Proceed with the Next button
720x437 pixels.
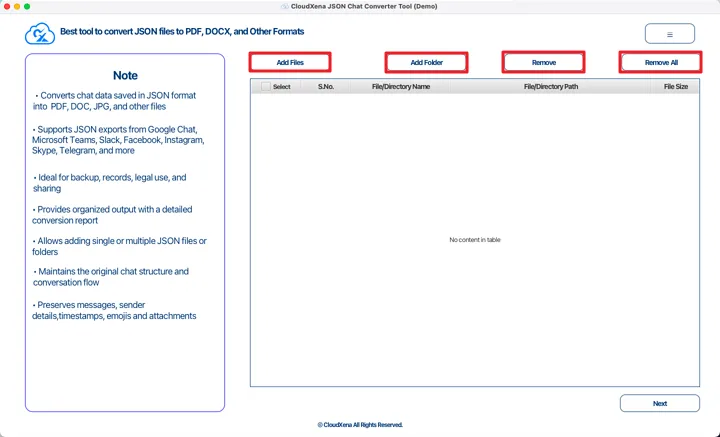pos(659,403)
